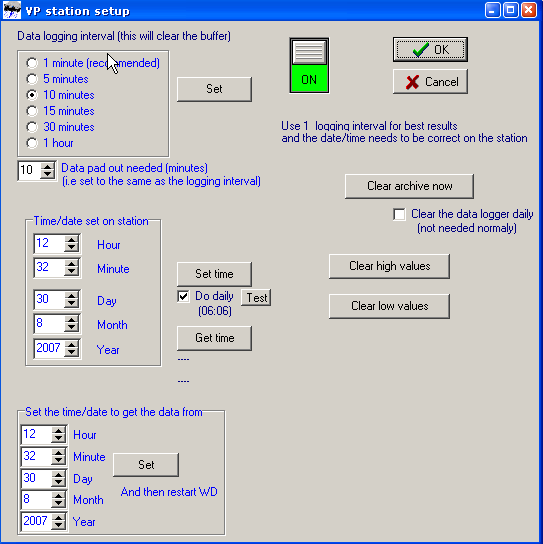Select the 1 hour logging interval

pyautogui.click(x=32, y=143)
